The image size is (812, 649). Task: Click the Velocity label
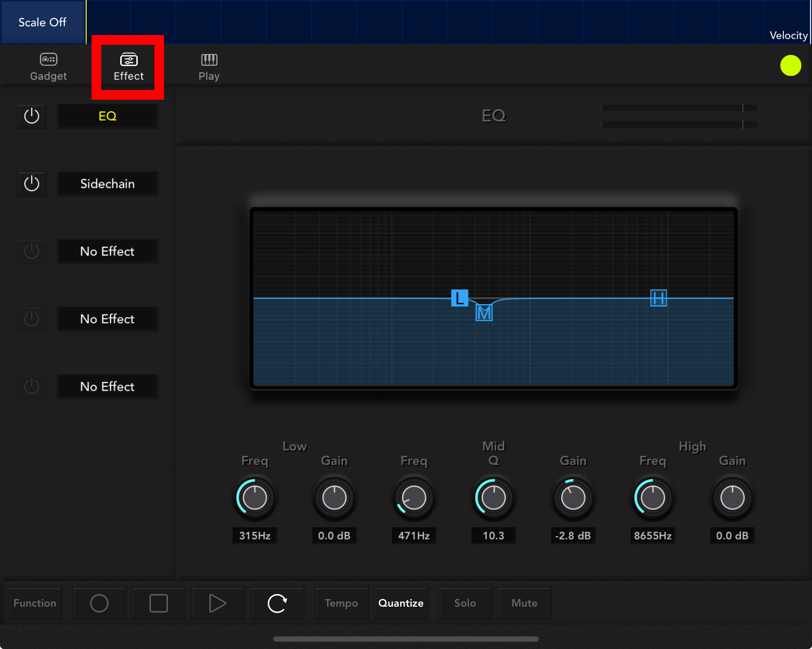tap(788, 36)
